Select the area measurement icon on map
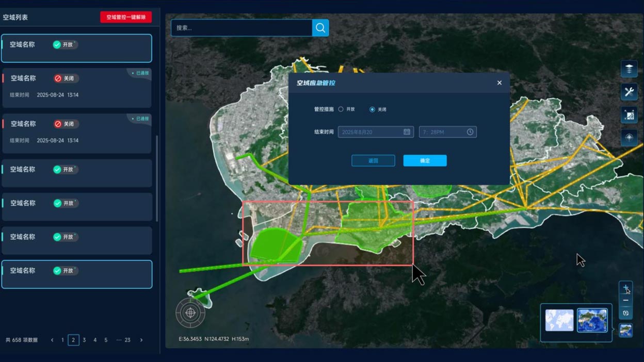Viewport: 644px width, 362px height. (629, 115)
